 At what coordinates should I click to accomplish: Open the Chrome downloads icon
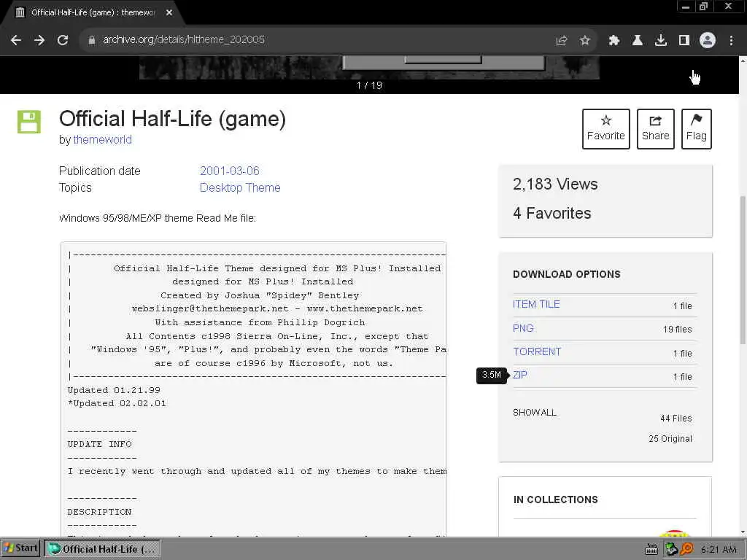click(660, 41)
